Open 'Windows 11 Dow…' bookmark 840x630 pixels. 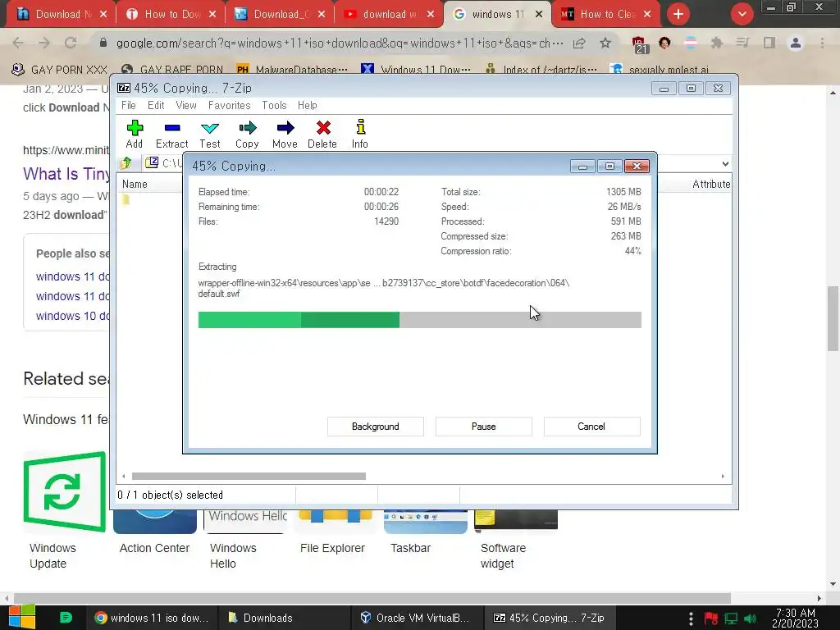pos(416,70)
